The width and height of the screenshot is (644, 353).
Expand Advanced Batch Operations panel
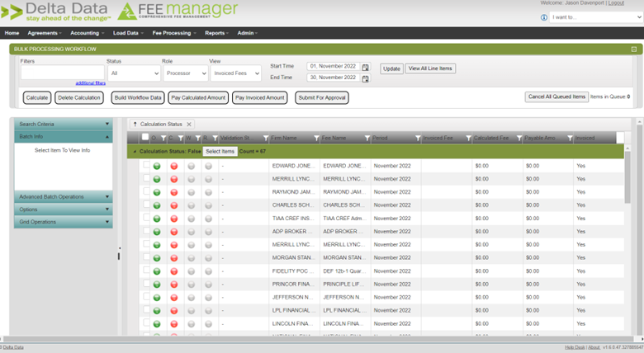tap(64, 197)
